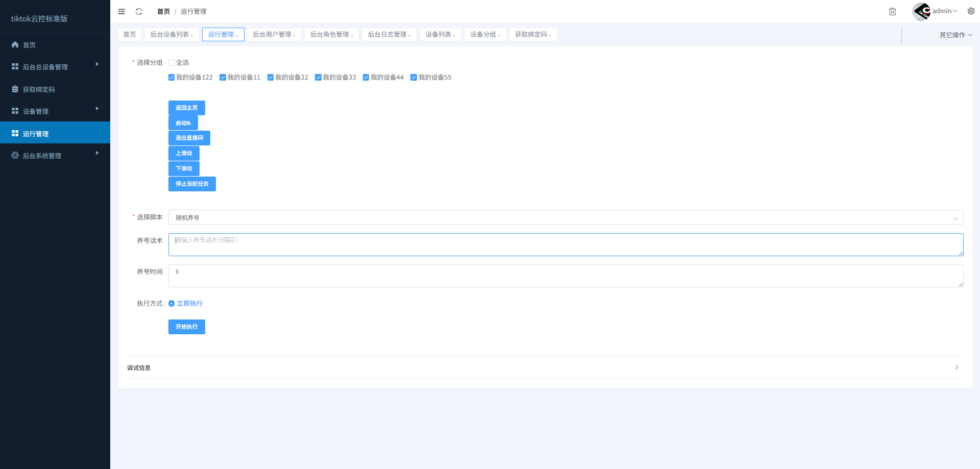The height and width of the screenshot is (469, 980).
Task: Uncheck the 我的设备122 checkbox
Action: 171,78
